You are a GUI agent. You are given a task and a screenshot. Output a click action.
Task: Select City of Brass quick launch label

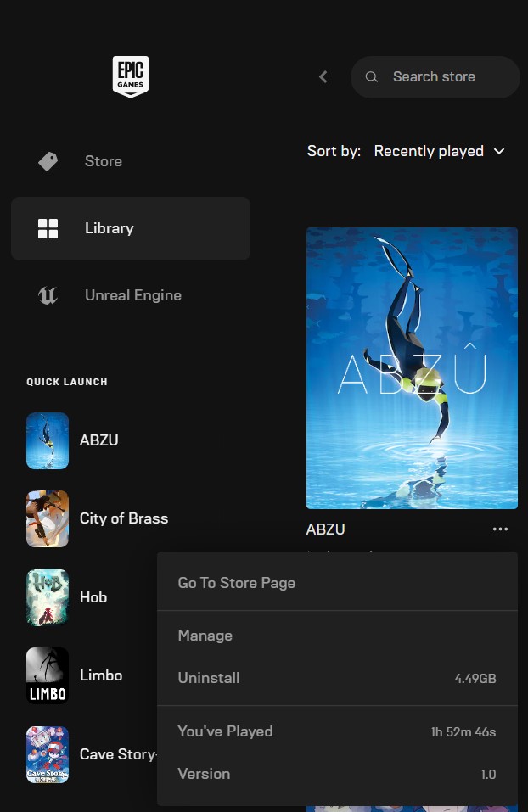(124, 518)
